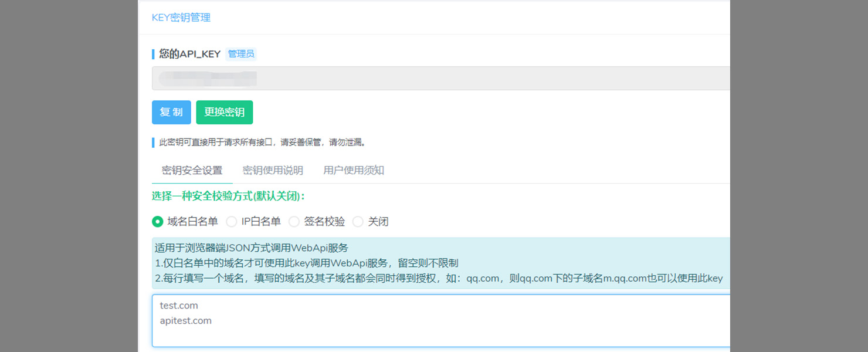Click the 复制 copy button
Image resolution: width=868 pixels, height=352 pixels.
(171, 112)
